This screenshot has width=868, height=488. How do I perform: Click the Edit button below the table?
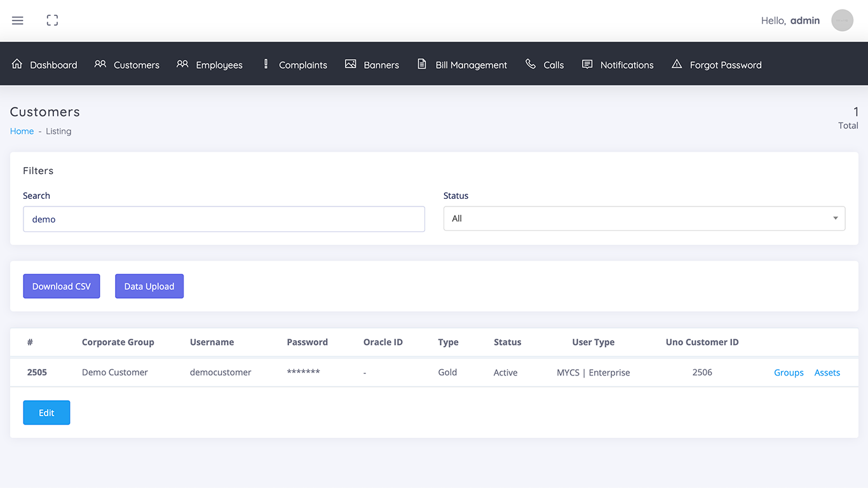[x=46, y=412]
